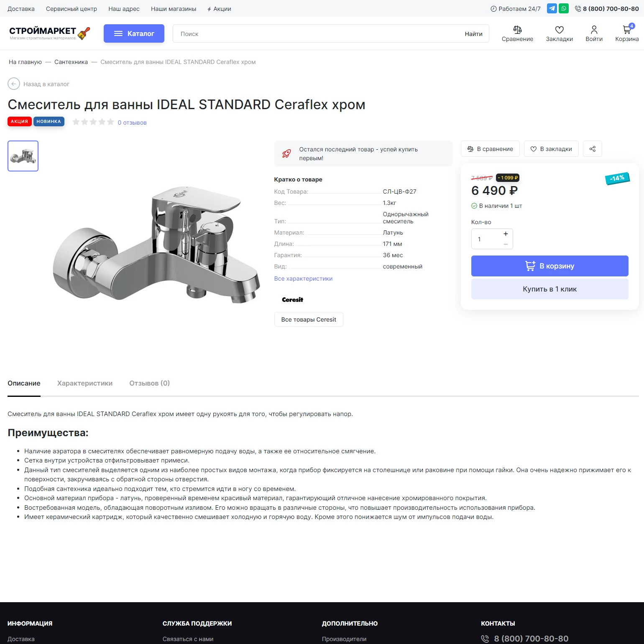Viewport: 644px width, 644px height.
Task: Click the Войти user icon
Action: pyautogui.click(x=594, y=30)
